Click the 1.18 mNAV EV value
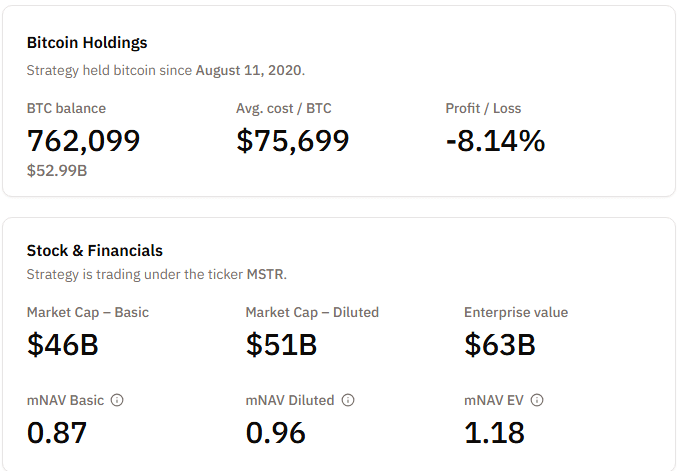The height and width of the screenshot is (471, 682). coord(494,433)
